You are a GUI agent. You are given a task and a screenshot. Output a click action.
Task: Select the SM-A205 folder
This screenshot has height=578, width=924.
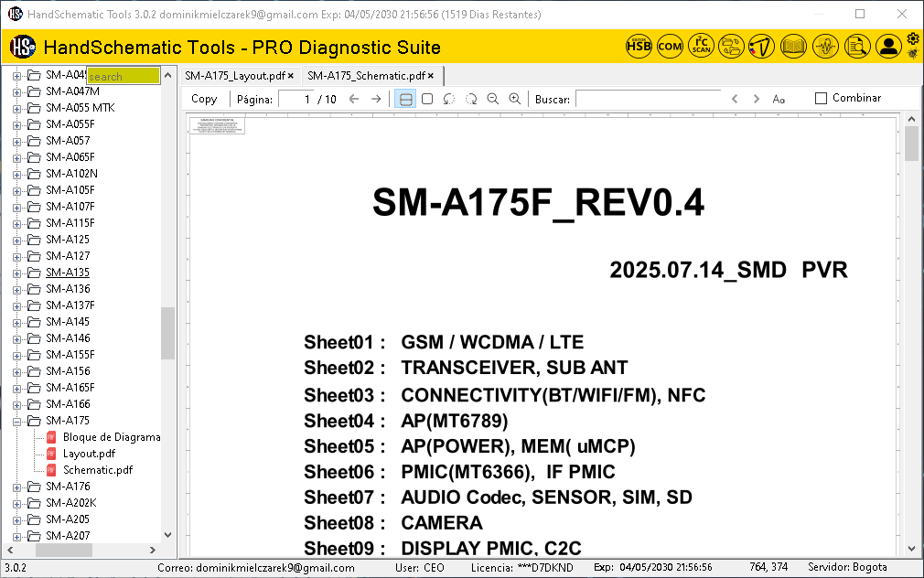[x=68, y=519]
